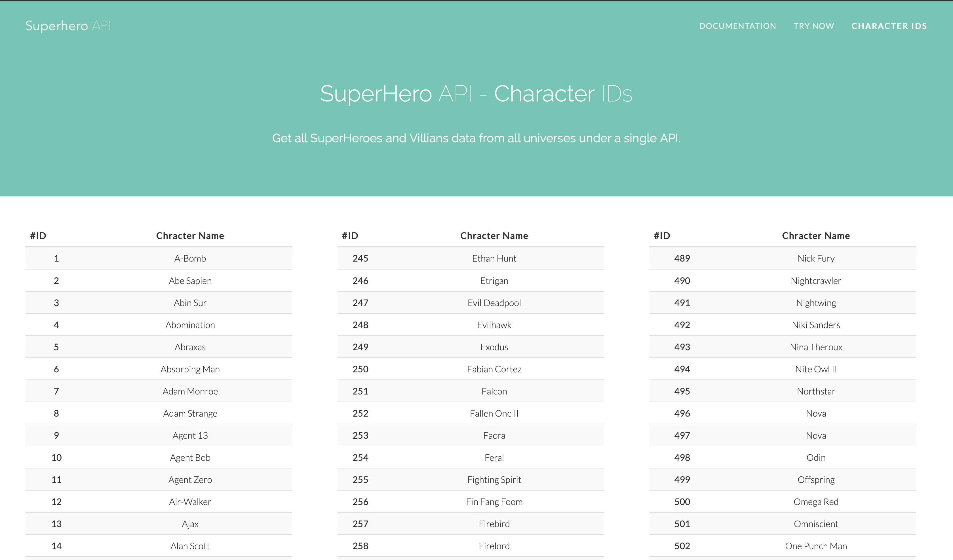Image resolution: width=953 pixels, height=560 pixels.
Task: Click the Chracter Name header of the middle table
Action: click(494, 235)
